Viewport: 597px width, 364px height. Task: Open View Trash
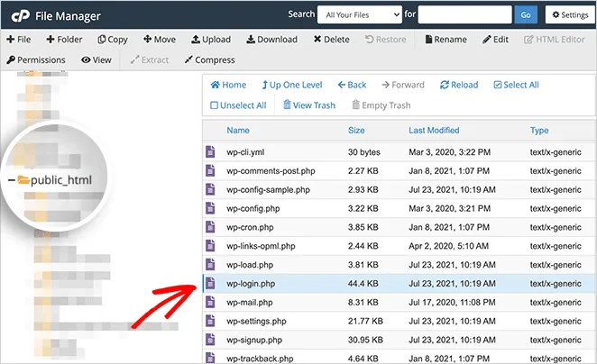click(x=309, y=105)
